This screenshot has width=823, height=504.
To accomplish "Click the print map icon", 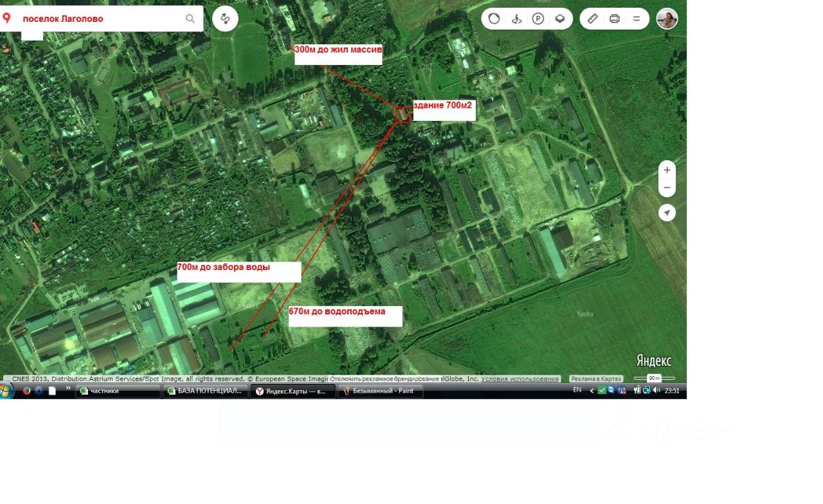I will click(615, 19).
